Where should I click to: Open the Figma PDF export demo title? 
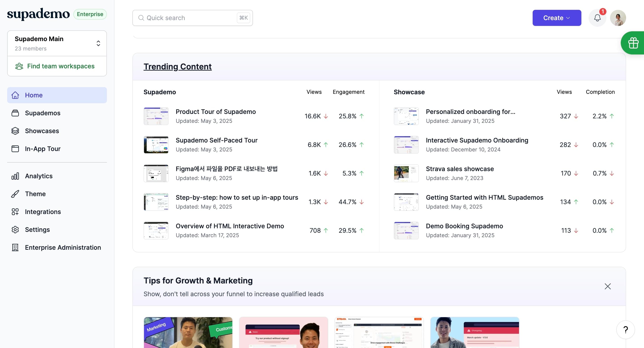click(227, 169)
